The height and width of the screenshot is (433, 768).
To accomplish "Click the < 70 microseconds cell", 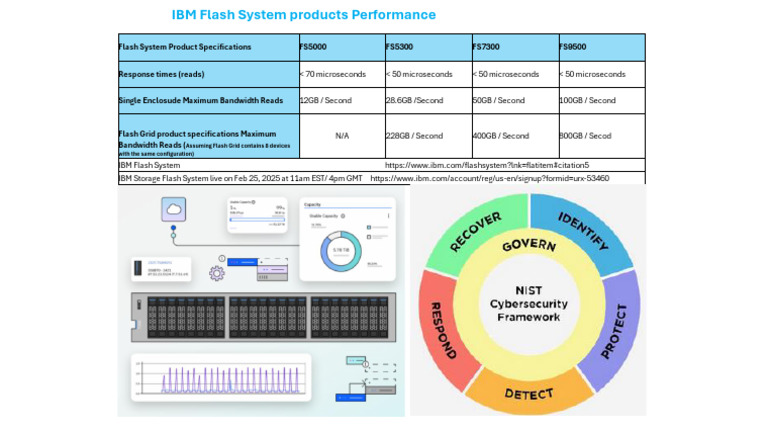I will pos(342,74).
